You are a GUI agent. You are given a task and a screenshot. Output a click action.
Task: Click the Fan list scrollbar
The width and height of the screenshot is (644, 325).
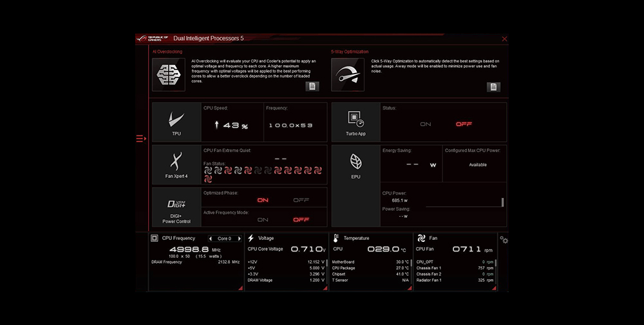coord(495,263)
